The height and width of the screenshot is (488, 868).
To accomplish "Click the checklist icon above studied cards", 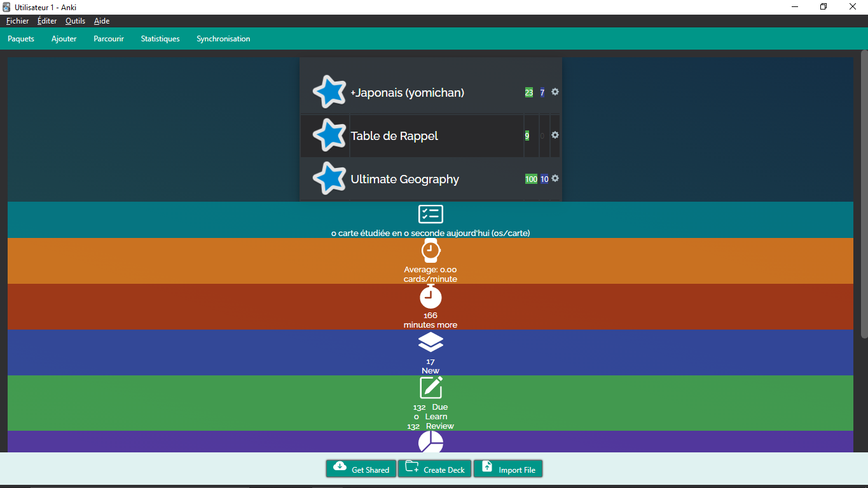I will pos(431,214).
